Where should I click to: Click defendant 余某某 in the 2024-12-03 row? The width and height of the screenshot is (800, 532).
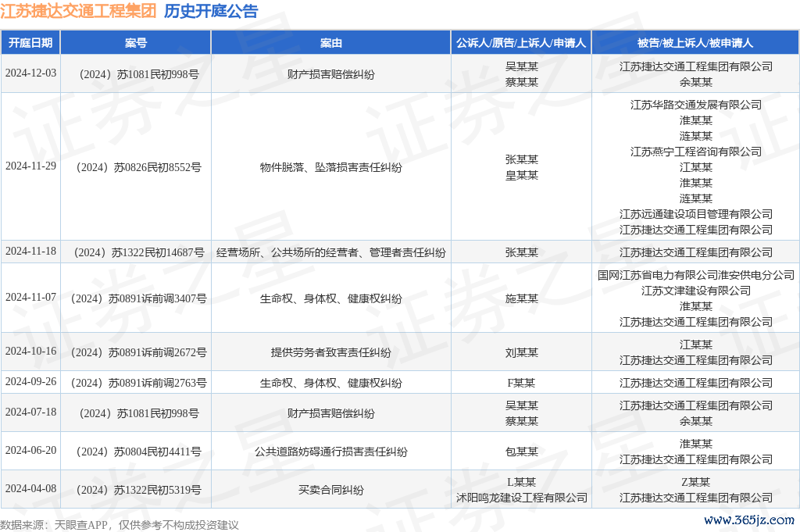[x=696, y=82]
